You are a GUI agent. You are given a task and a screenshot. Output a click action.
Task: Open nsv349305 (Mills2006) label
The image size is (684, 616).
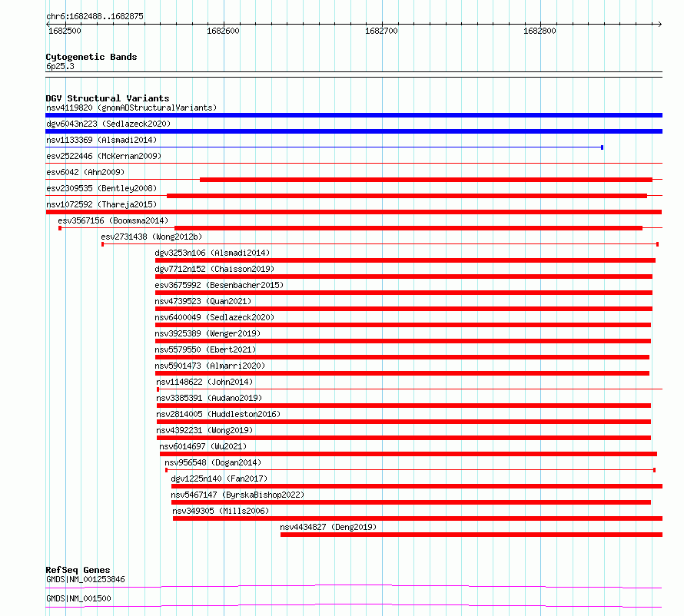[x=221, y=511]
